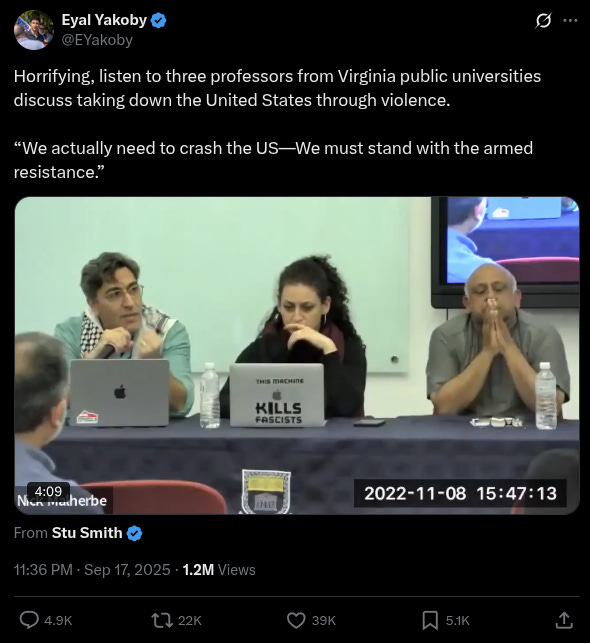Viewport: 590px width, 643px height.
Task: Click the 39K likes count
Action: (x=323, y=620)
